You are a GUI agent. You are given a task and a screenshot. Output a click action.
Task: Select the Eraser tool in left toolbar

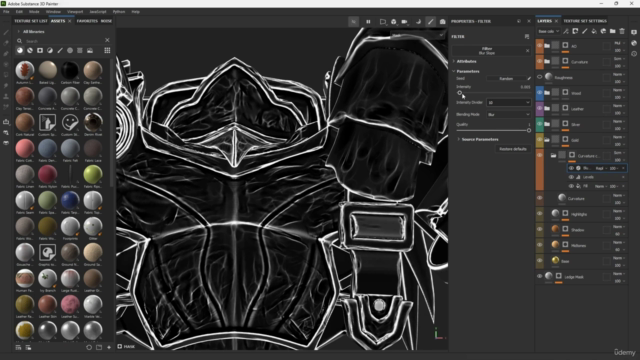[x=6, y=43]
